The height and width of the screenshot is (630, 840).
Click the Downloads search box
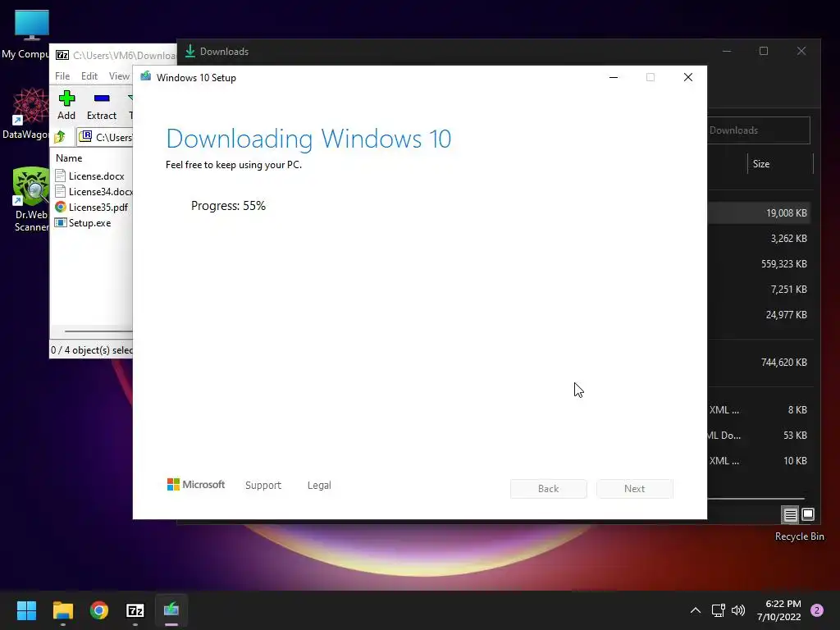point(759,130)
